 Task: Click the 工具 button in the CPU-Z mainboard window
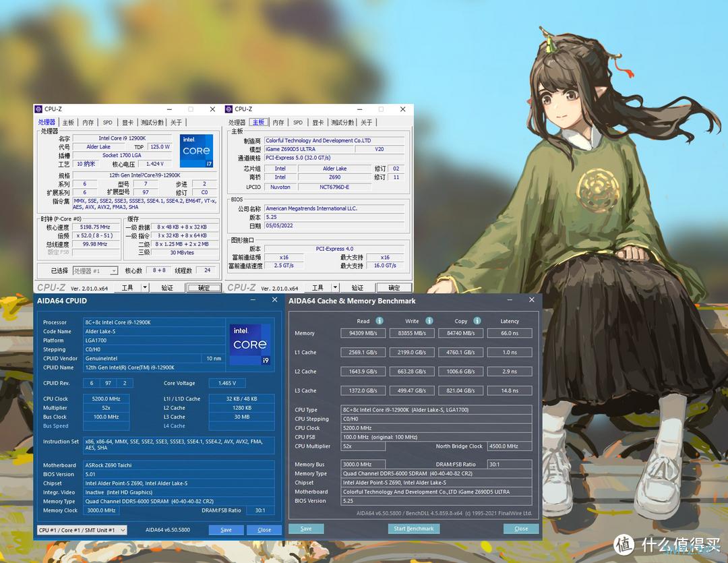pos(318,287)
